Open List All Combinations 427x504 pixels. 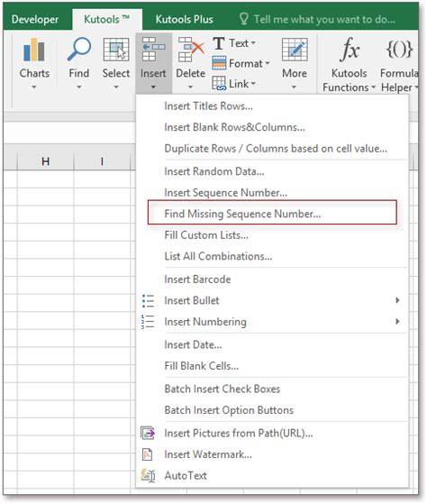point(272,256)
